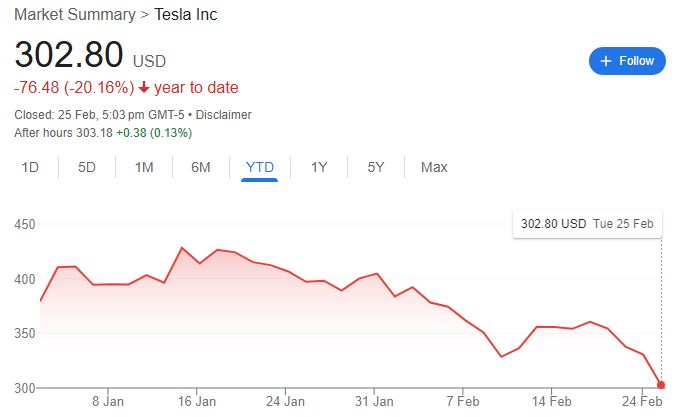
Task: Switch to the 6M chart range
Action: coord(201,167)
